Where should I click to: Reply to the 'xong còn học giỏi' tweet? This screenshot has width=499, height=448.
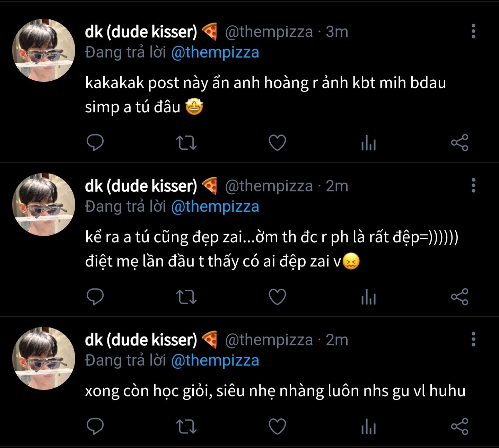pyautogui.click(x=95, y=426)
